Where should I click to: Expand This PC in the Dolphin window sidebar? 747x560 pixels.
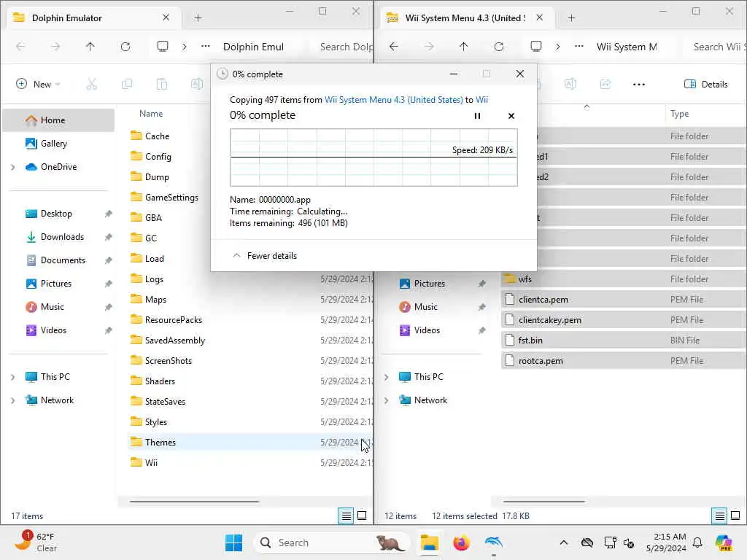tap(13, 377)
